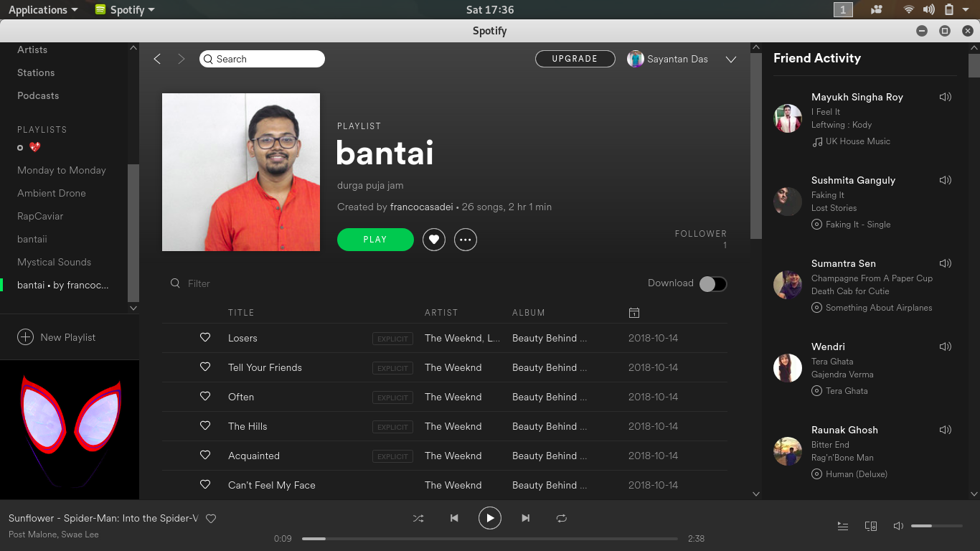
Task: Sort by the TITLE column header
Action: pyautogui.click(x=241, y=313)
